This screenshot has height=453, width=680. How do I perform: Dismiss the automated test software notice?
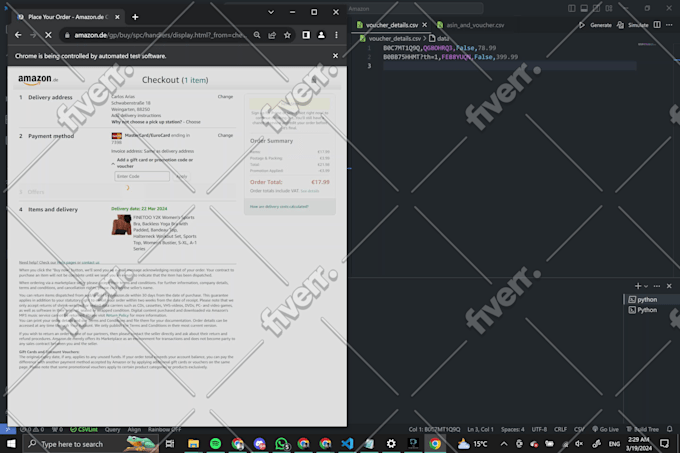coord(335,55)
